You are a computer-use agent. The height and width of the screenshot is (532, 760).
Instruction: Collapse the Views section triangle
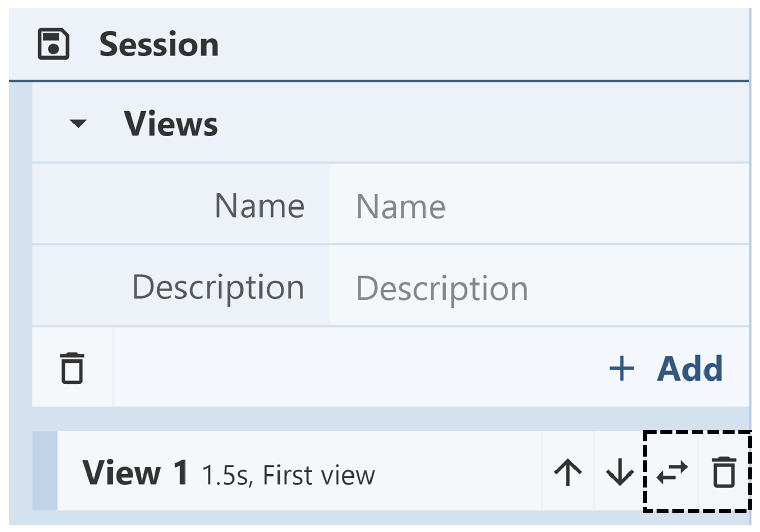coord(78,124)
